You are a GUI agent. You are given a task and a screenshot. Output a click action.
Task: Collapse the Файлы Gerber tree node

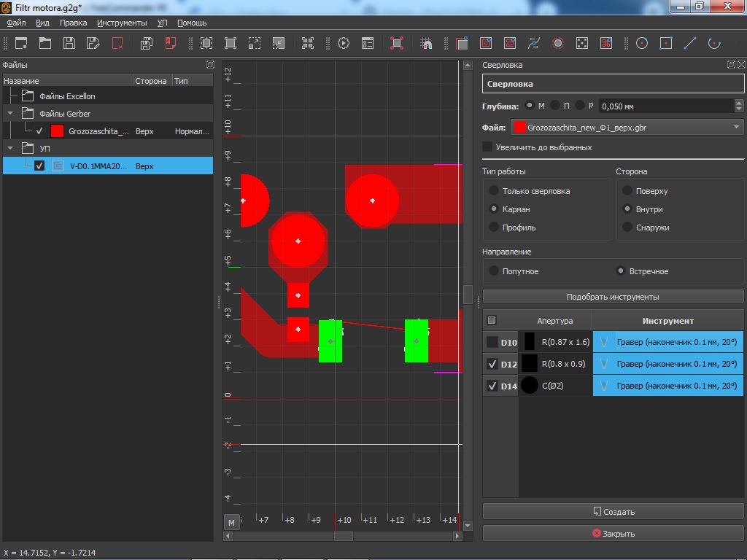[11, 114]
